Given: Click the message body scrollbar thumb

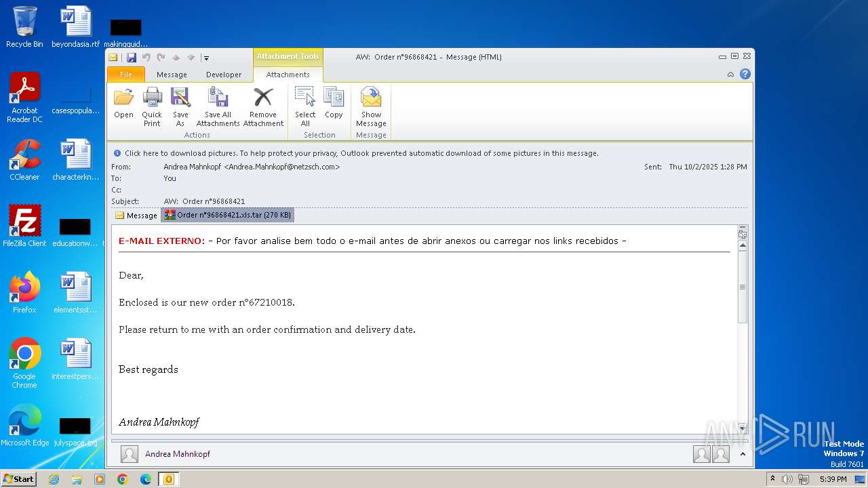Looking at the screenshot, I should pos(743,287).
